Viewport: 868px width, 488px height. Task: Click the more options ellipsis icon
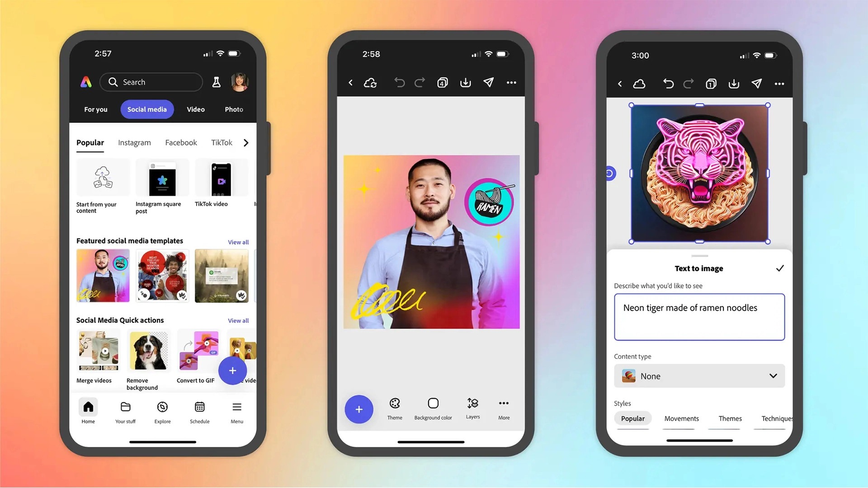[511, 83]
